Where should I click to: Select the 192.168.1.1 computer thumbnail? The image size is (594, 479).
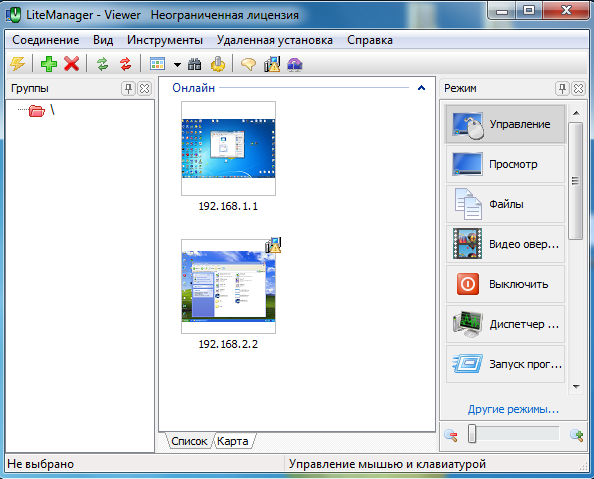228,148
